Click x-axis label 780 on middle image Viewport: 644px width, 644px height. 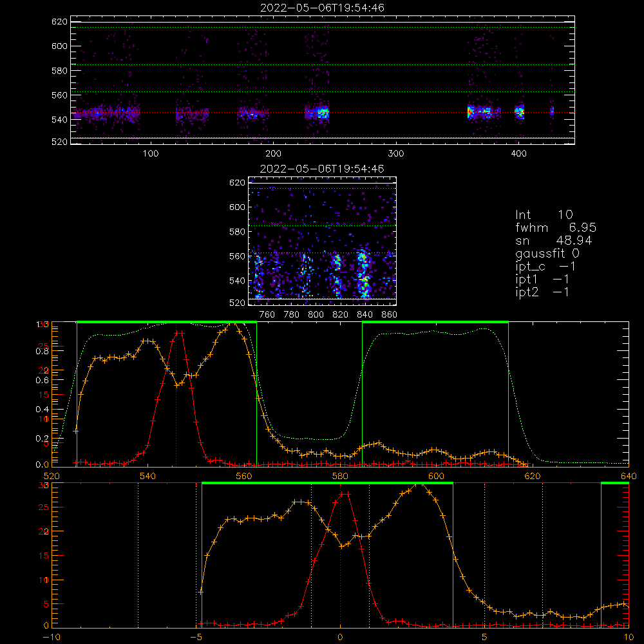click(x=292, y=315)
